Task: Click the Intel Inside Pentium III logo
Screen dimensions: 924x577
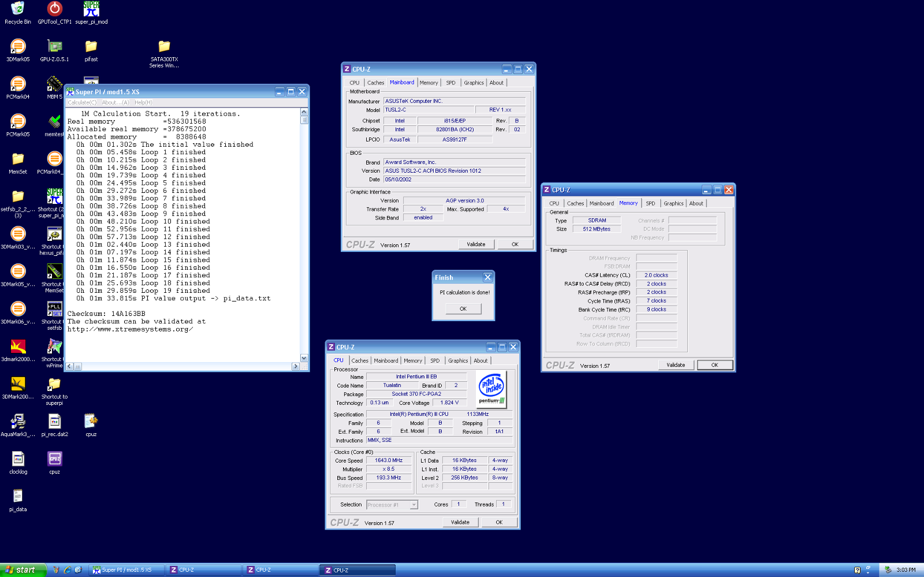Action: [491, 389]
